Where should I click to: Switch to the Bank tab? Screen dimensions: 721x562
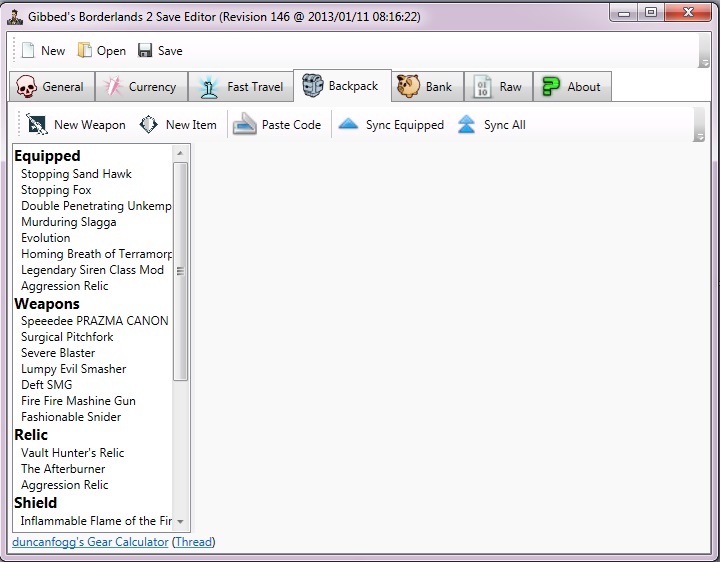point(428,86)
